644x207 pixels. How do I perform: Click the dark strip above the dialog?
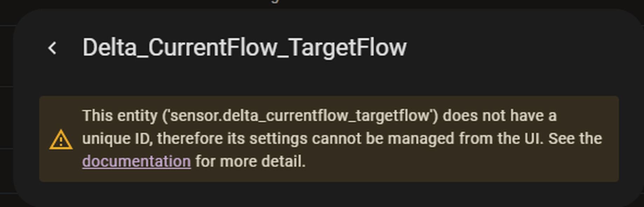coord(322,4)
